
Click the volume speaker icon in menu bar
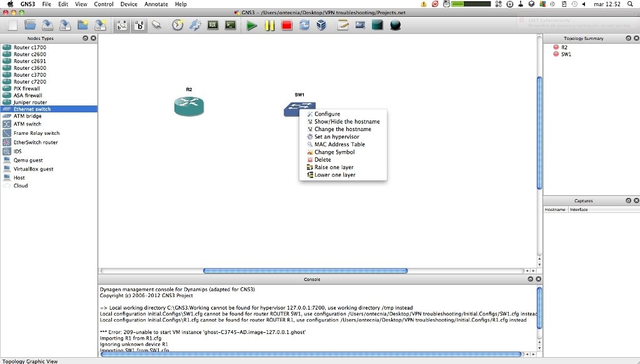coord(584,4)
